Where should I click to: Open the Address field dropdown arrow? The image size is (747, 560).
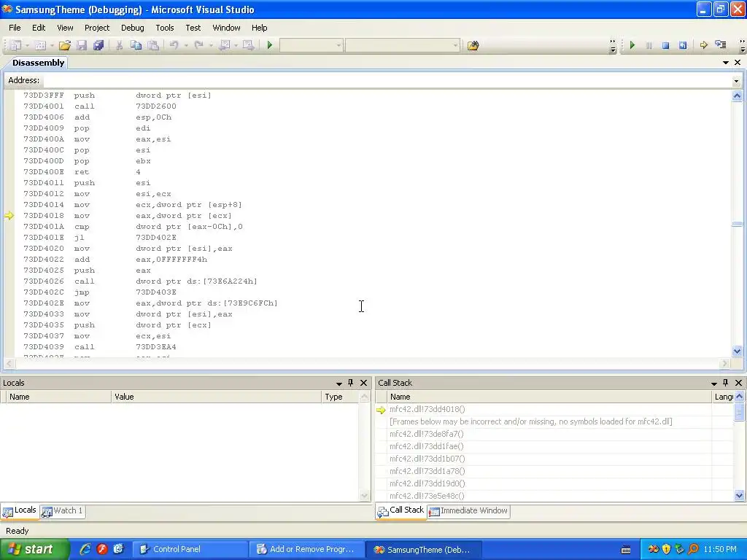pos(736,80)
